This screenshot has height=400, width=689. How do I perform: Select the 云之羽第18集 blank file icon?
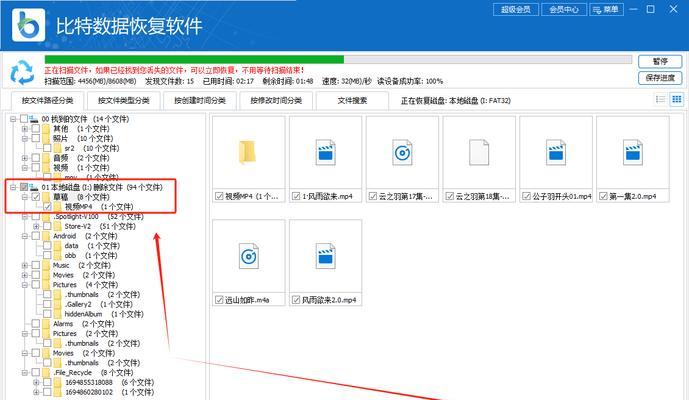pyautogui.click(x=479, y=152)
